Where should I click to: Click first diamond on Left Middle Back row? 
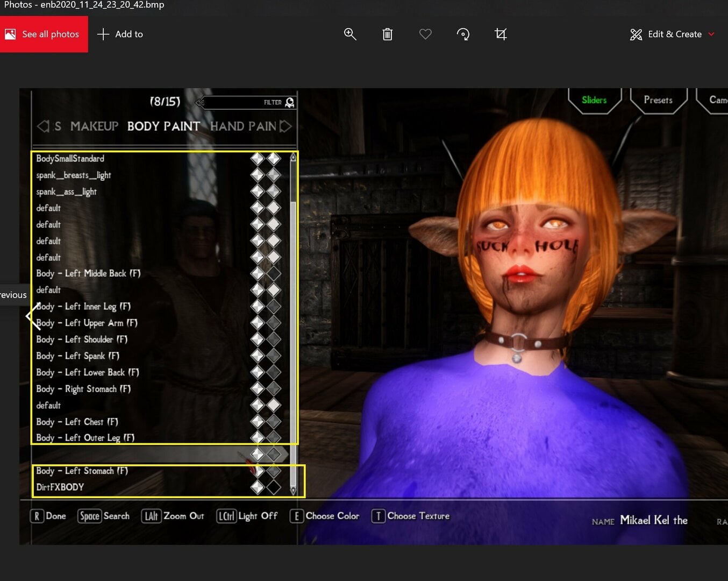(x=258, y=273)
